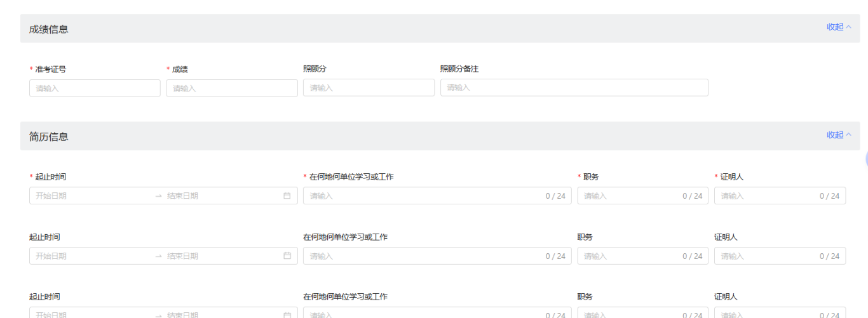Click calendar icon in second 起止时间 row

pyautogui.click(x=287, y=256)
